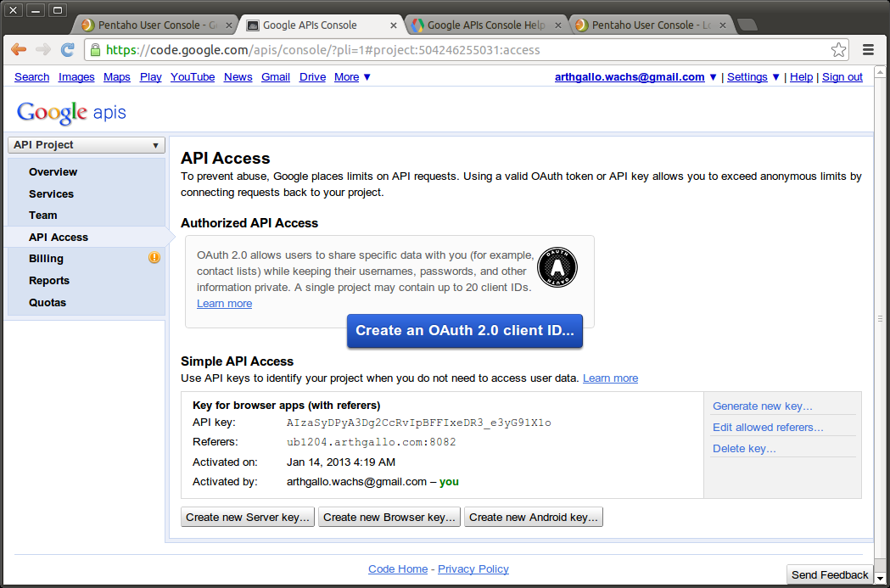Screen dimensions: 890x588
Task: Open the new tab button
Action: tap(747, 25)
